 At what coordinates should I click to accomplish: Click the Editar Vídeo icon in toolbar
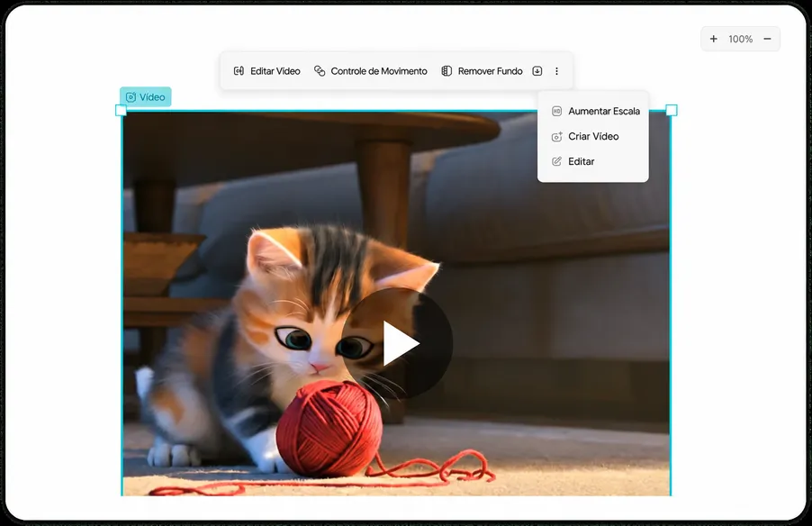point(239,71)
